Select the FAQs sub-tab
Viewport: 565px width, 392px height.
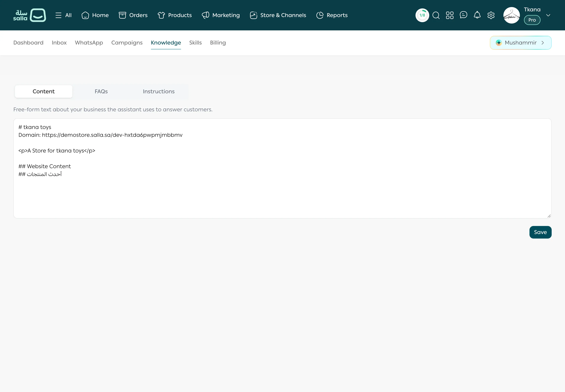(x=101, y=91)
